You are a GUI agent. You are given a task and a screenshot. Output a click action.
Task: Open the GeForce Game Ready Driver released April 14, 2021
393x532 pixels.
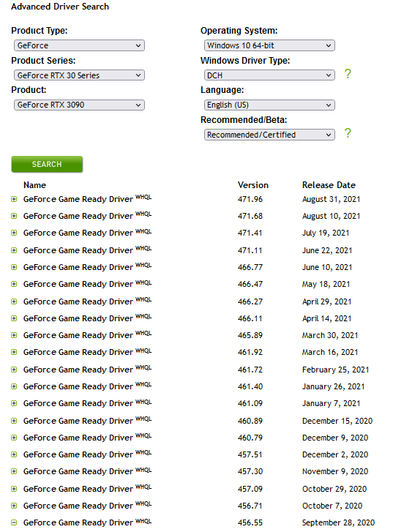[88, 318]
